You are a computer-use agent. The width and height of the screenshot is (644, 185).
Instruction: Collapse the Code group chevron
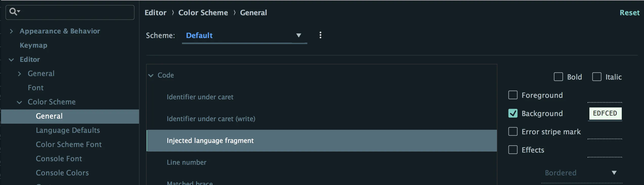pos(151,75)
